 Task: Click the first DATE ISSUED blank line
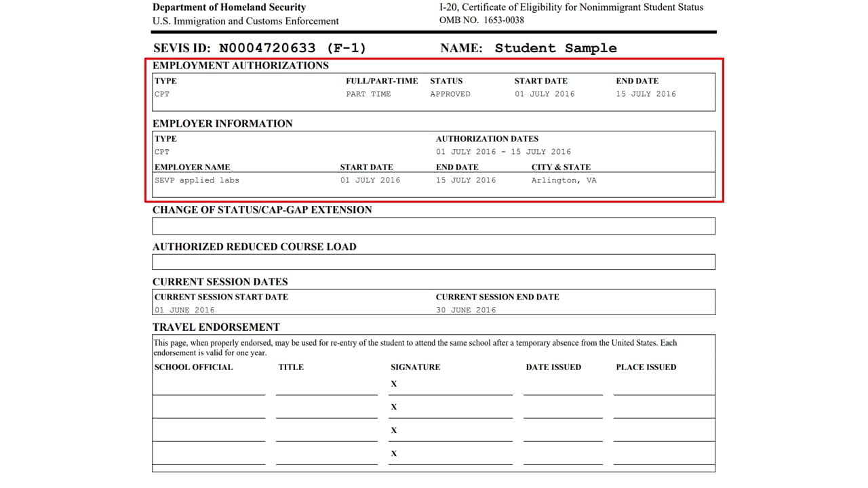561,390
